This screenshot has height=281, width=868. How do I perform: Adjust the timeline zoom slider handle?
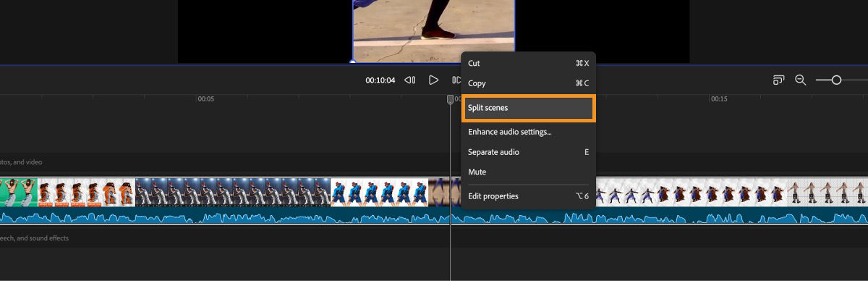[836, 80]
